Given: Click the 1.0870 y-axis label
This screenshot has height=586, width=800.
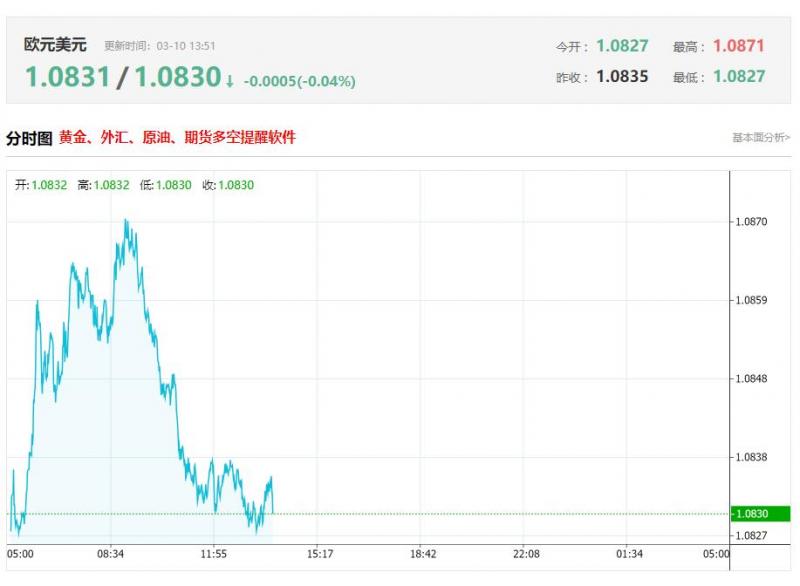Looking at the screenshot, I should click(x=751, y=222).
